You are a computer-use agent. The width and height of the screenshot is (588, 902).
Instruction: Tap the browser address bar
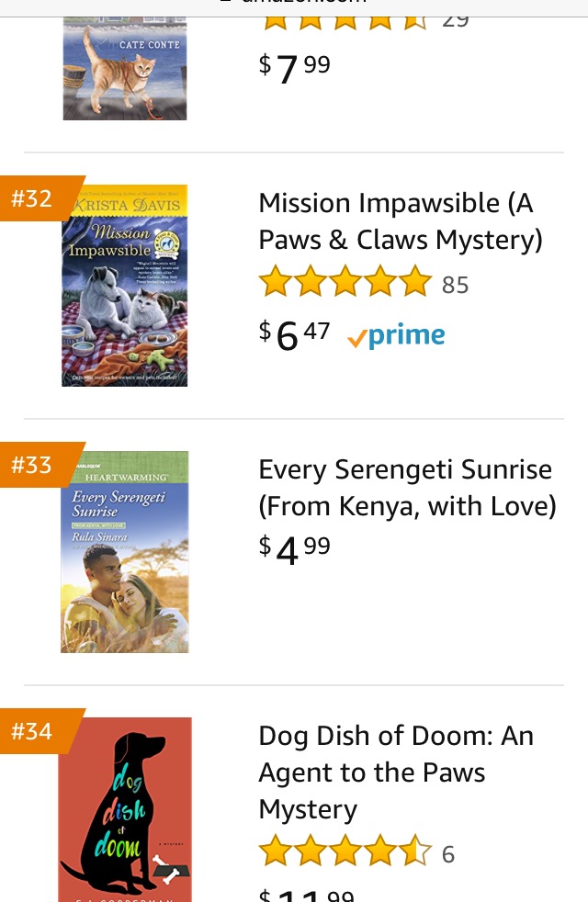pos(294,5)
